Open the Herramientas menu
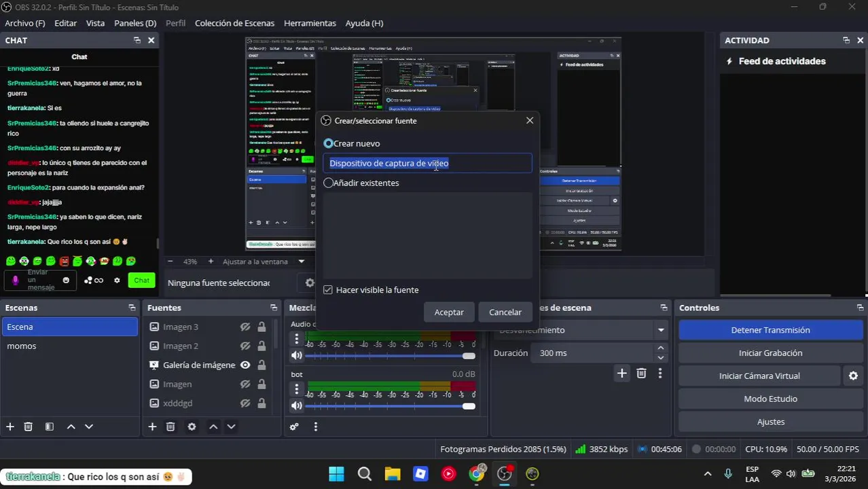The height and width of the screenshot is (489, 868). [x=310, y=23]
